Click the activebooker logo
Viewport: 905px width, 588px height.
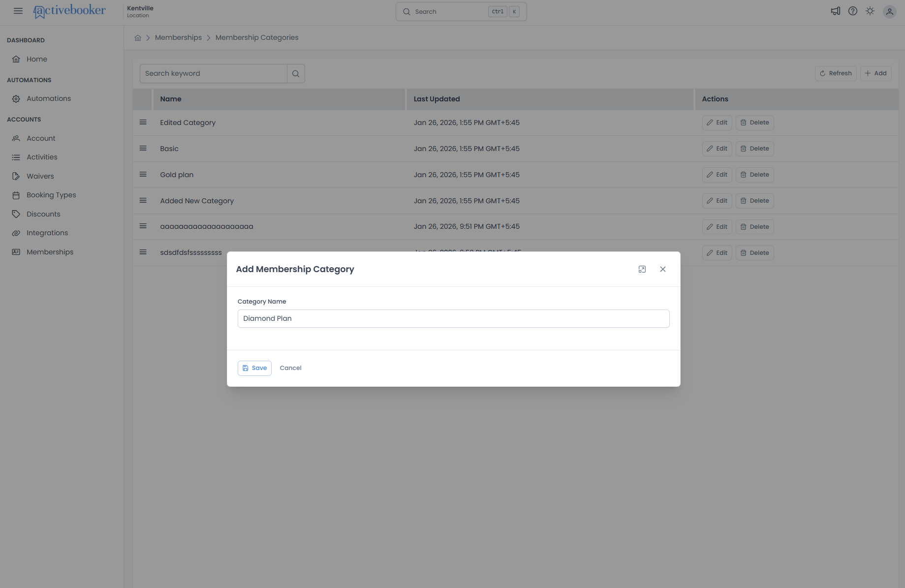[x=69, y=11]
